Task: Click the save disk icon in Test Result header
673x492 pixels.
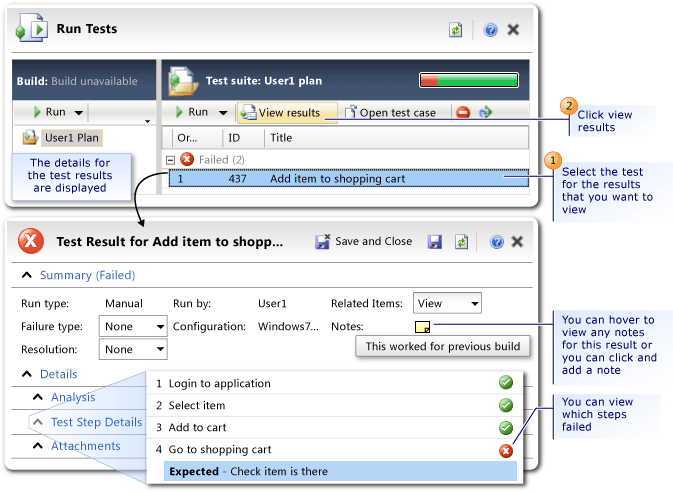Action: (435, 241)
